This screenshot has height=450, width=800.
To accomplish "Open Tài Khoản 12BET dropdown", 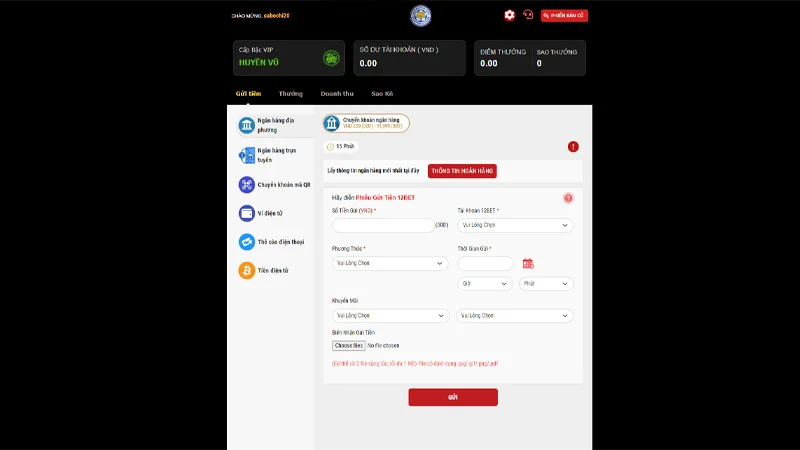I will coord(515,225).
